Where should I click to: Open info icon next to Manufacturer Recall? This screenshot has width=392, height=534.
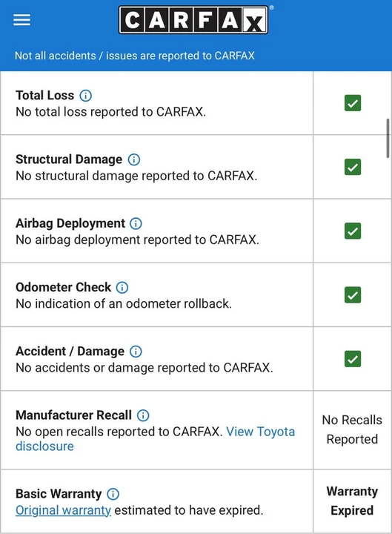[x=143, y=415]
